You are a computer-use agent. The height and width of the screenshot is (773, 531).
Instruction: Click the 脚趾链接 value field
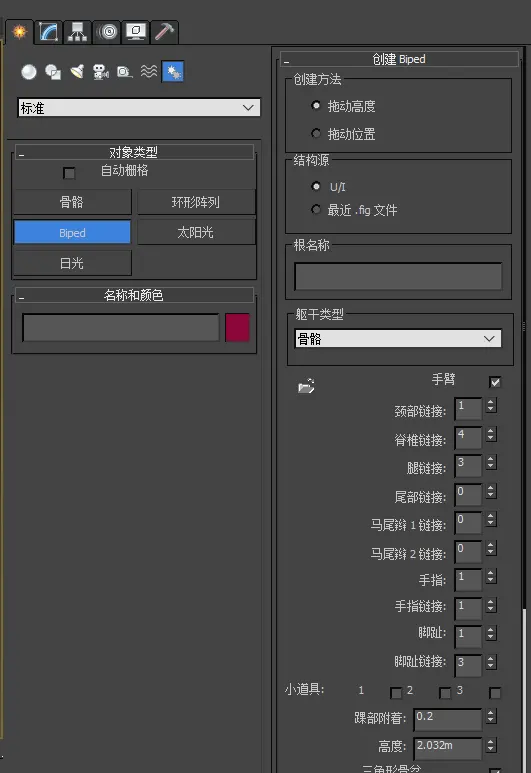(x=468, y=665)
